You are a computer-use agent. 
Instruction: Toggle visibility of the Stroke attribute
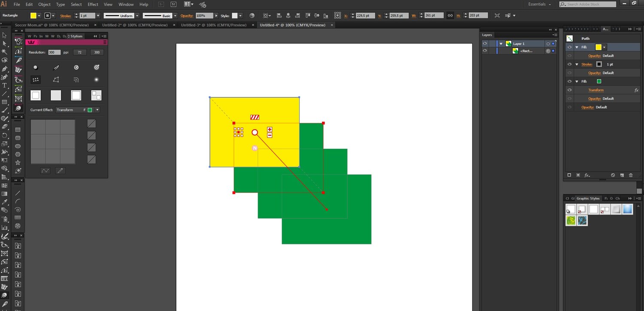click(x=570, y=64)
